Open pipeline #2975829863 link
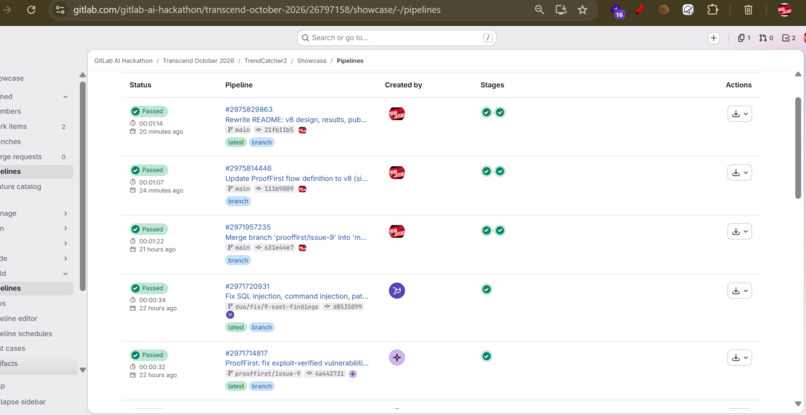The image size is (806, 415). coord(249,110)
